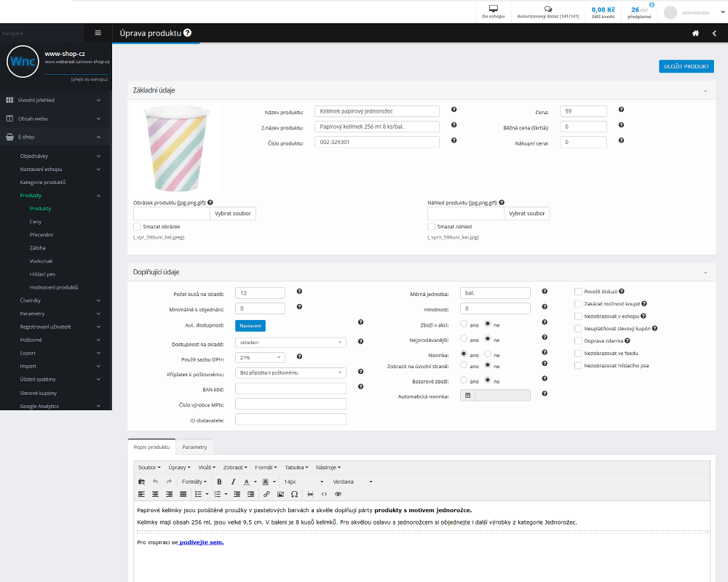Insert a special character with Omega icon
Image resolution: width=728 pixels, height=582 pixels.
[x=294, y=494]
